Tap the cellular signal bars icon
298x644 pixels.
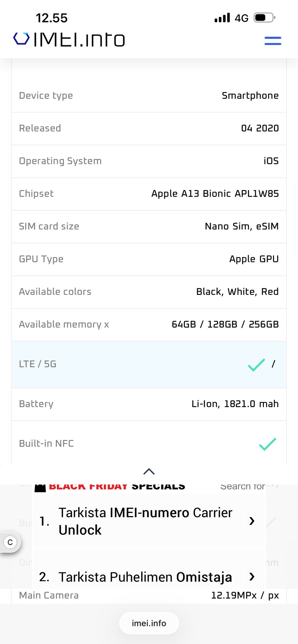pos(222,18)
